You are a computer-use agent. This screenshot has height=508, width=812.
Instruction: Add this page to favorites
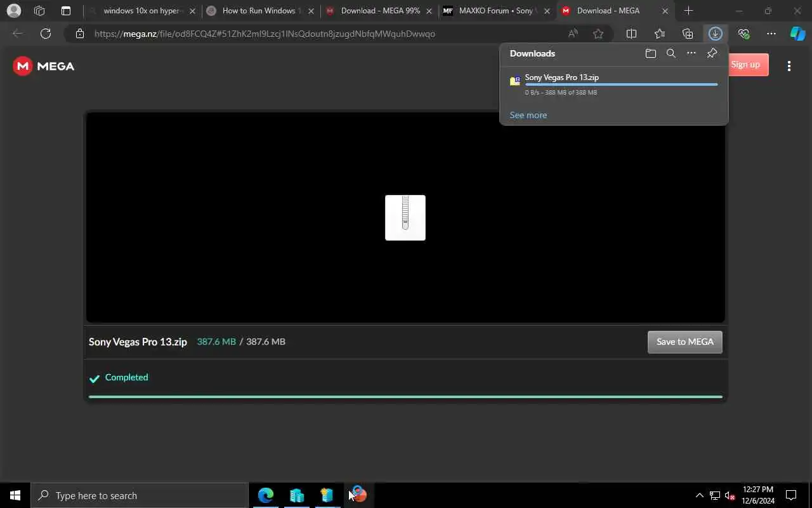(598, 34)
